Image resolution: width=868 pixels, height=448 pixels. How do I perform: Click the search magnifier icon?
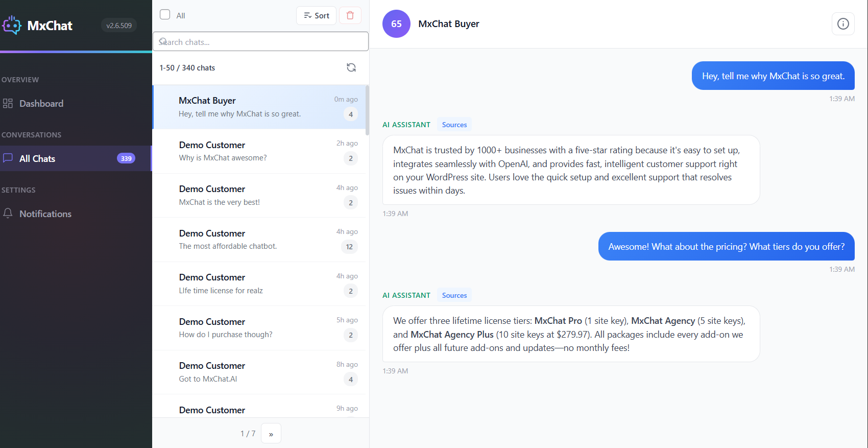pos(163,41)
